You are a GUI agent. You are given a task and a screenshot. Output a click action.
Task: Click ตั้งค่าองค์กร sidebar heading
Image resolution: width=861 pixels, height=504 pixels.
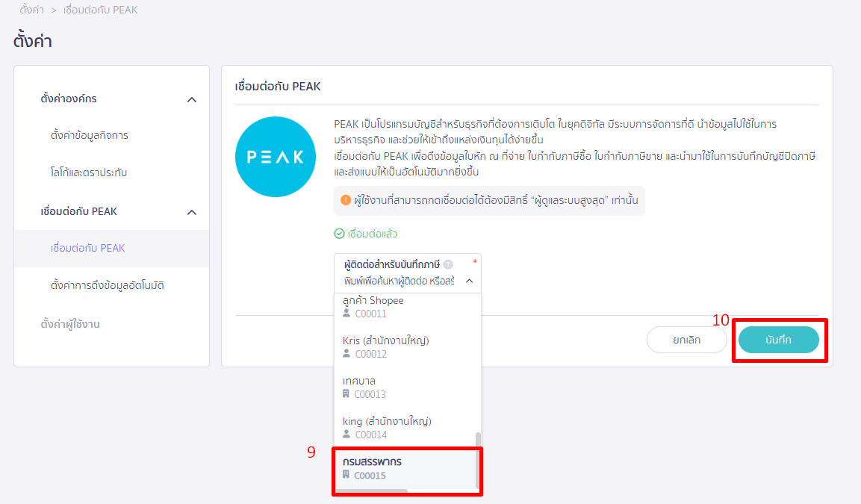click(x=69, y=99)
